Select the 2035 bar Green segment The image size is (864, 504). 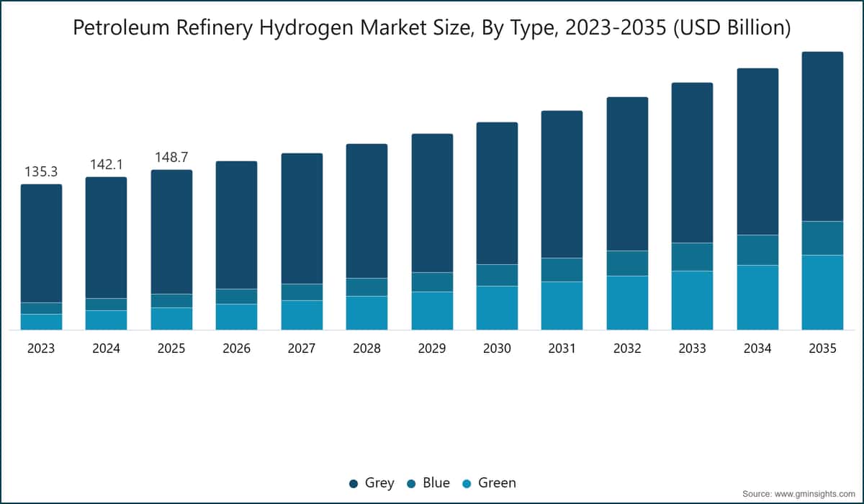point(822,292)
